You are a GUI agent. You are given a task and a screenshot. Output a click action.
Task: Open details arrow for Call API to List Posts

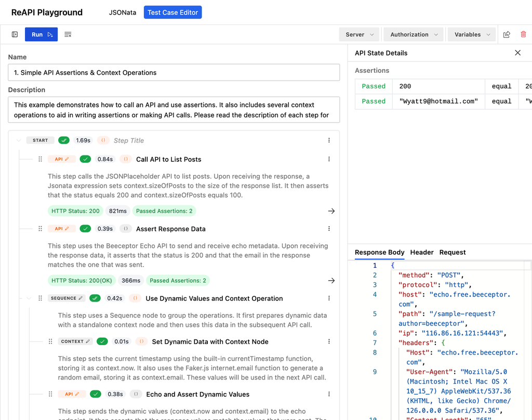coord(331,211)
